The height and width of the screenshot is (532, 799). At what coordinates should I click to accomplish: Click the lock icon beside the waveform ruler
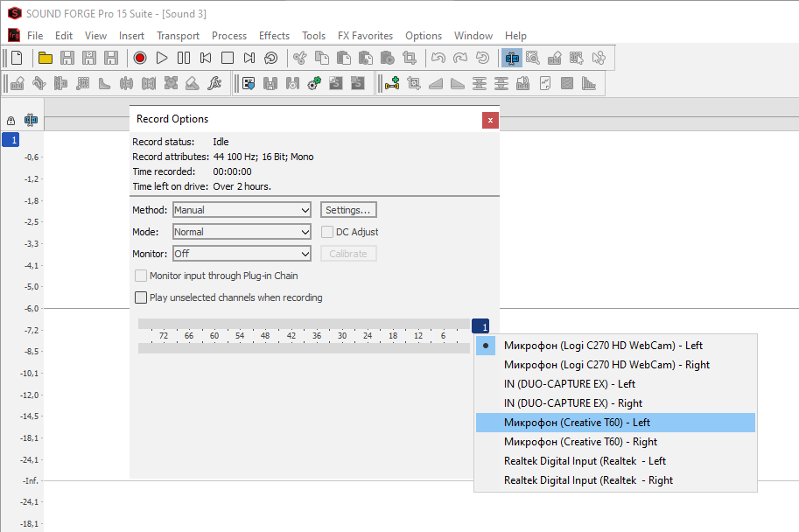[x=11, y=121]
